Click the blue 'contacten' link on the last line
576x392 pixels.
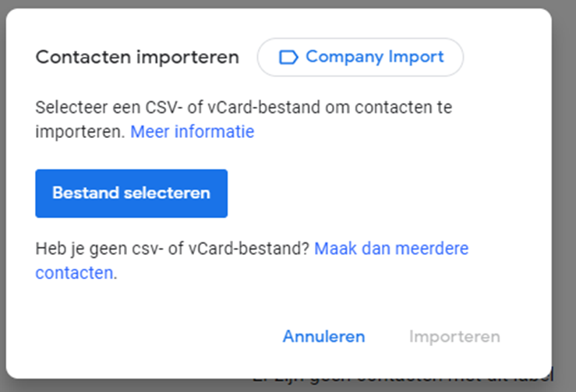coord(74,273)
